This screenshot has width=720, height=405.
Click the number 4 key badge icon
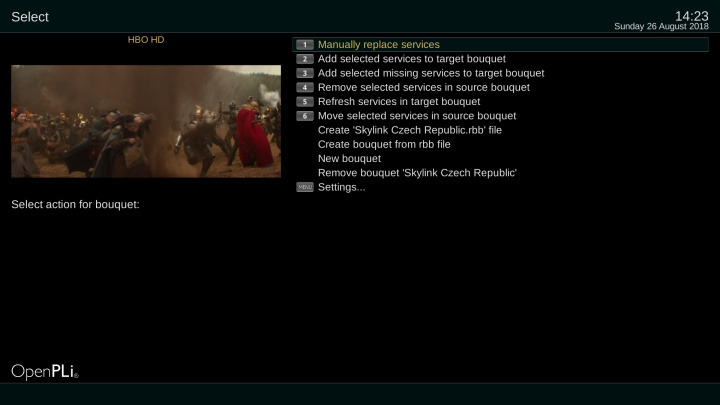304,87
